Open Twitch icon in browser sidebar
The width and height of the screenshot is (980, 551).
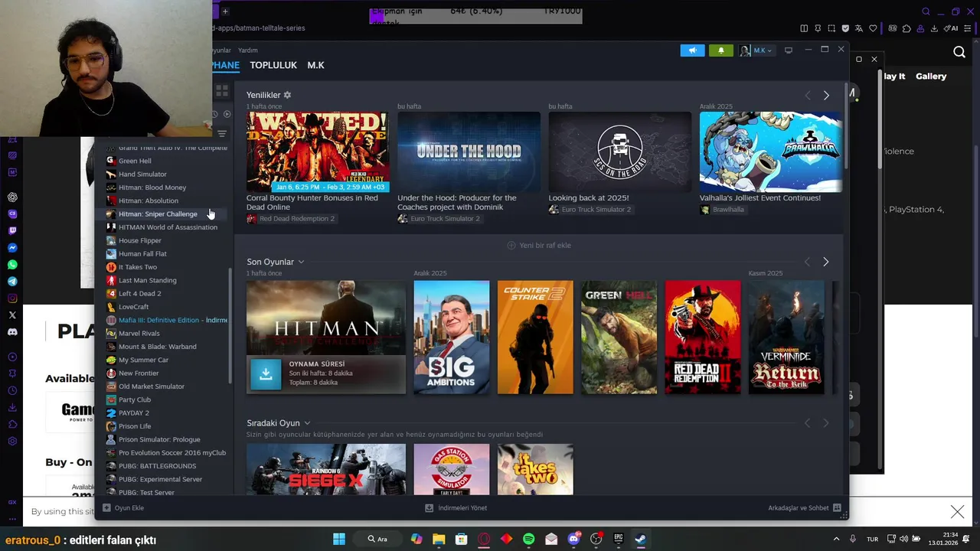pos(12,230)
